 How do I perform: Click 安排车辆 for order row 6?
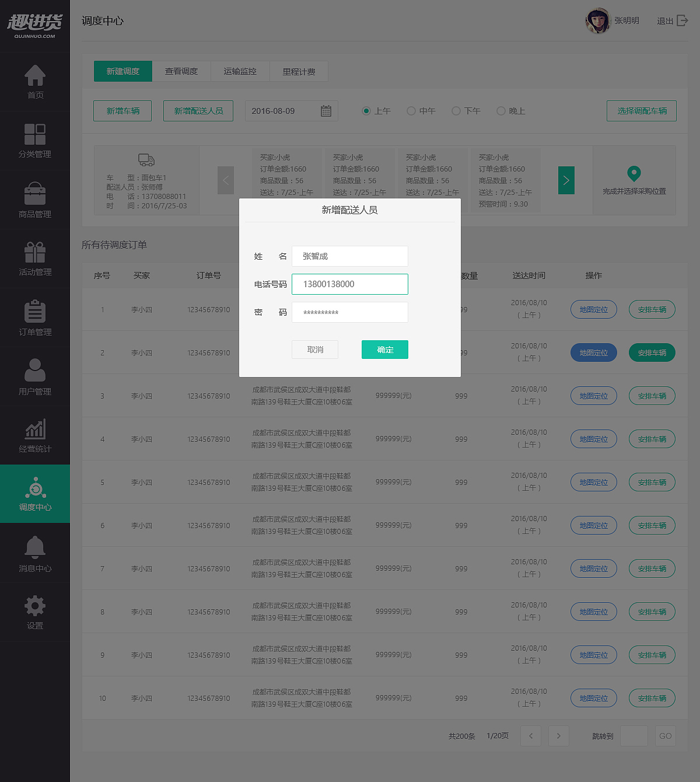(x=652, y=525)
